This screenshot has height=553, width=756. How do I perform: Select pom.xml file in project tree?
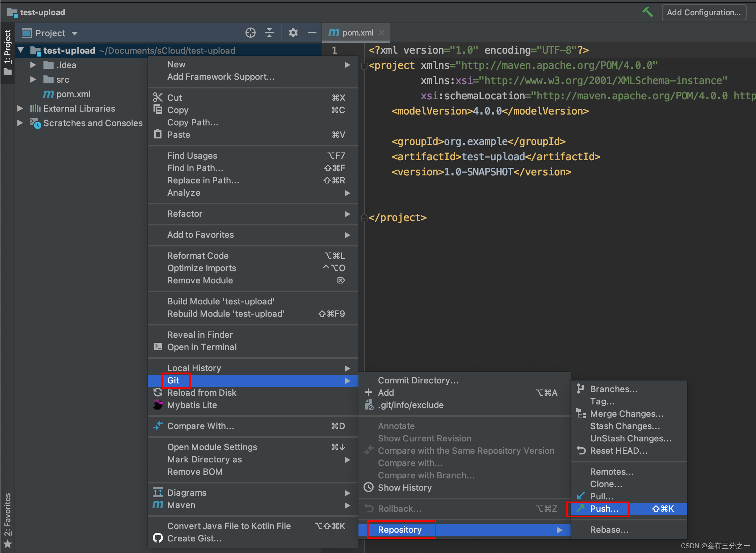73,94
